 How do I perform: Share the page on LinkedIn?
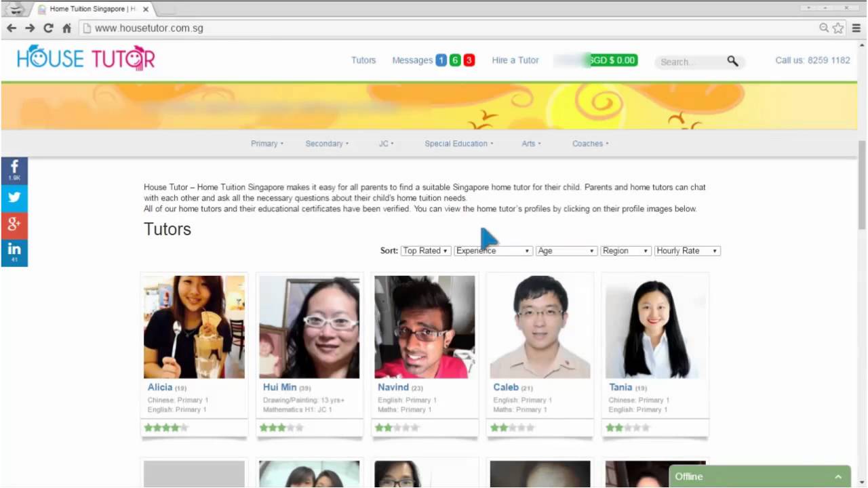point(14,252)
